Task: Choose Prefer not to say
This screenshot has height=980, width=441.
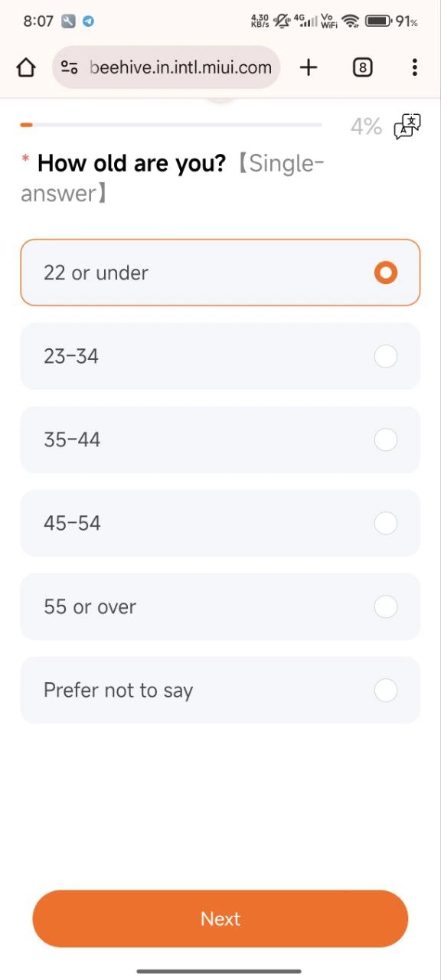Action: 220,690
